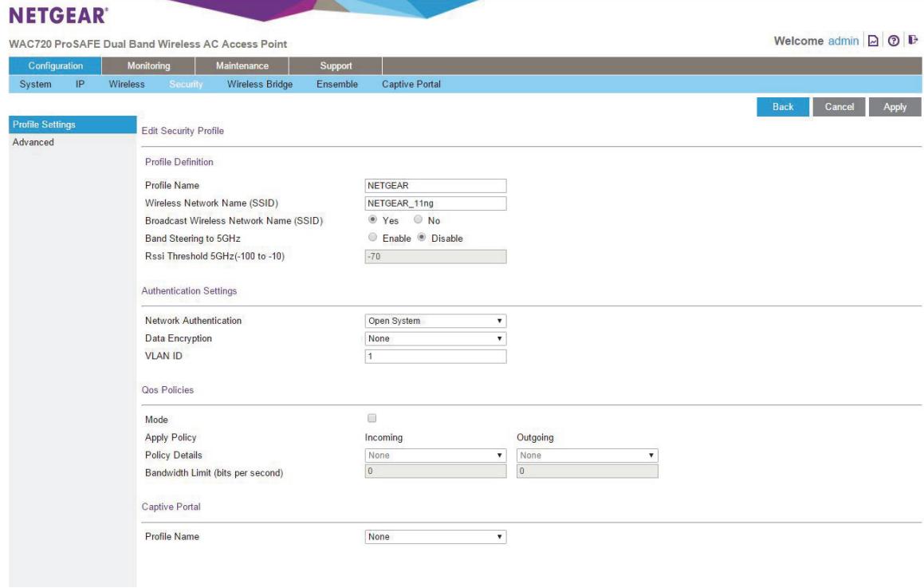Open the Network Authentication dropdown
The image size is (924, 588).
pos(435,321)
